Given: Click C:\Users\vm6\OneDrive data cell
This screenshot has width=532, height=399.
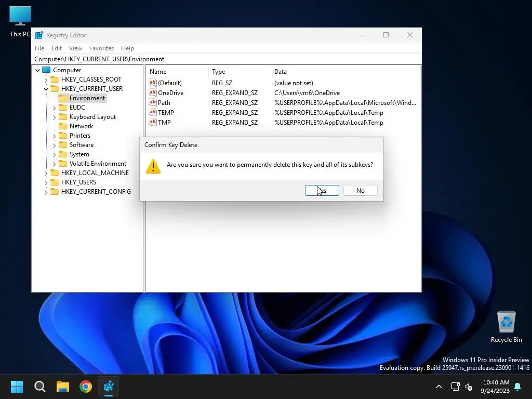Looking at the screenshot, I should (x=307, y=92).
